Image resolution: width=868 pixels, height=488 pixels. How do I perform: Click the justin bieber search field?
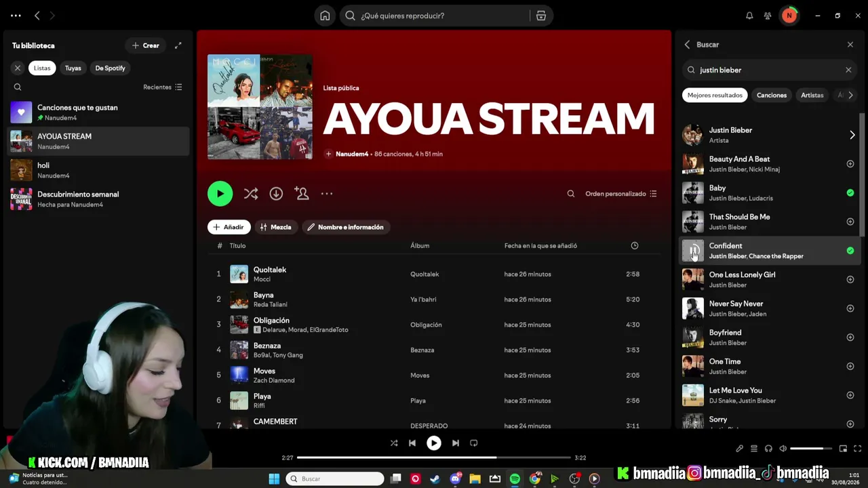click(x=768, y=70)
